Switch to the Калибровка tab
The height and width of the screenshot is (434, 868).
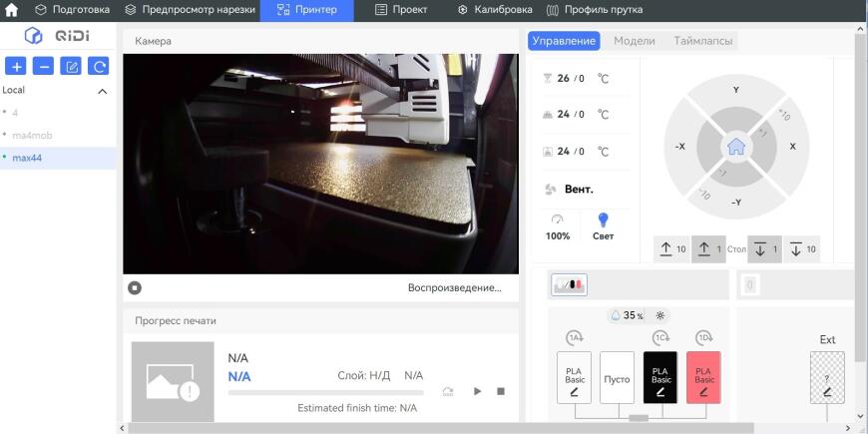(496, 9)
